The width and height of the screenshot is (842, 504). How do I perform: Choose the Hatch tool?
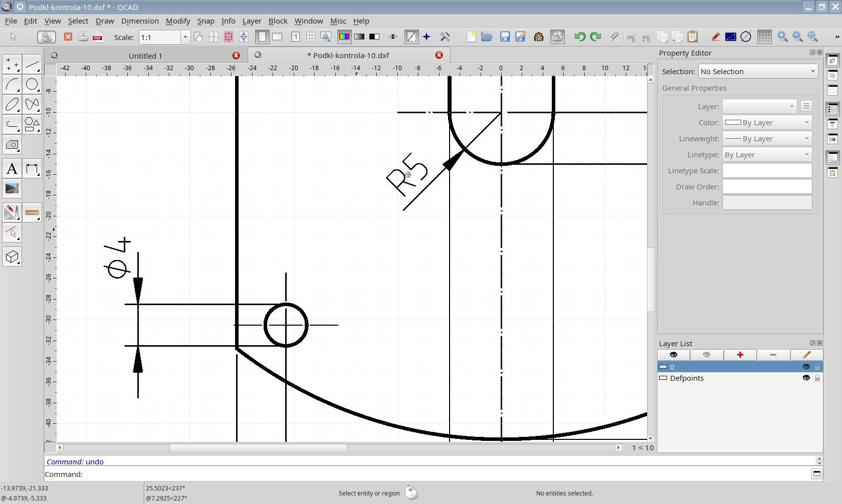pos(12,145)
